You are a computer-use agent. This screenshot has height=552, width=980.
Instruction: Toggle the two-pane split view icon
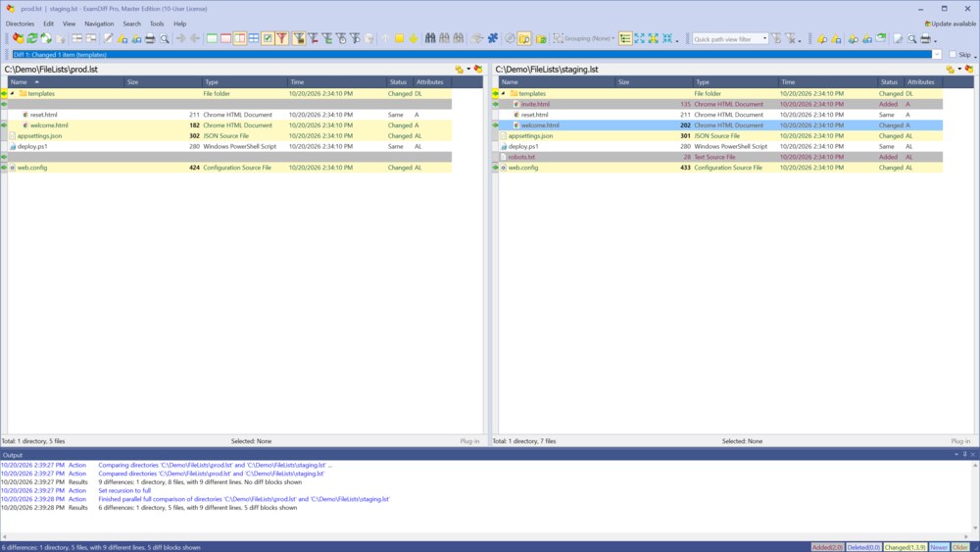(x=239, y=39)
